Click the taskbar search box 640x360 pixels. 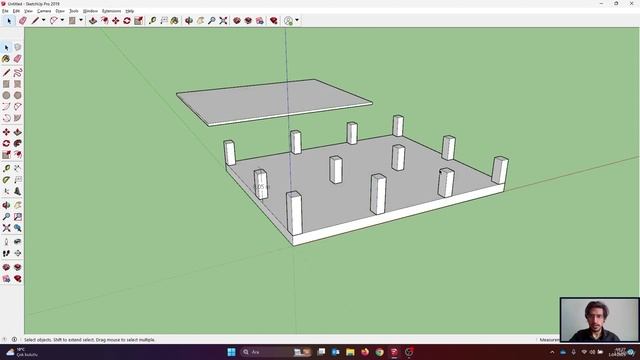(x=276, y=352)
